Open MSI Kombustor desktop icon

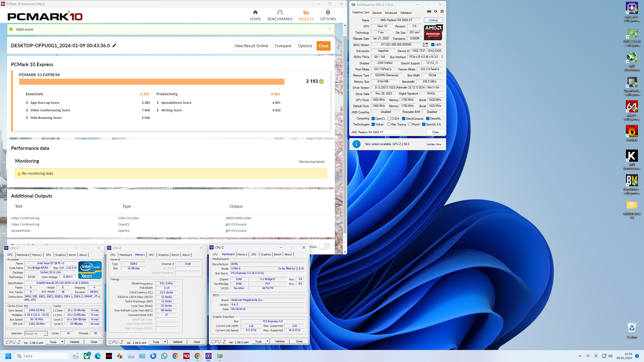(x=632, y=160)
